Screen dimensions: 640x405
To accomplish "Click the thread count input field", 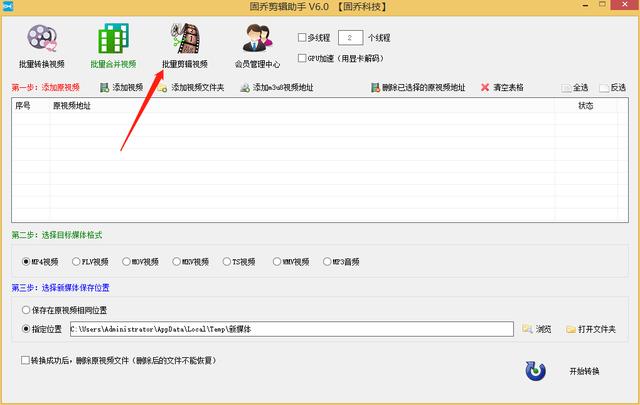I will point(350,38).
